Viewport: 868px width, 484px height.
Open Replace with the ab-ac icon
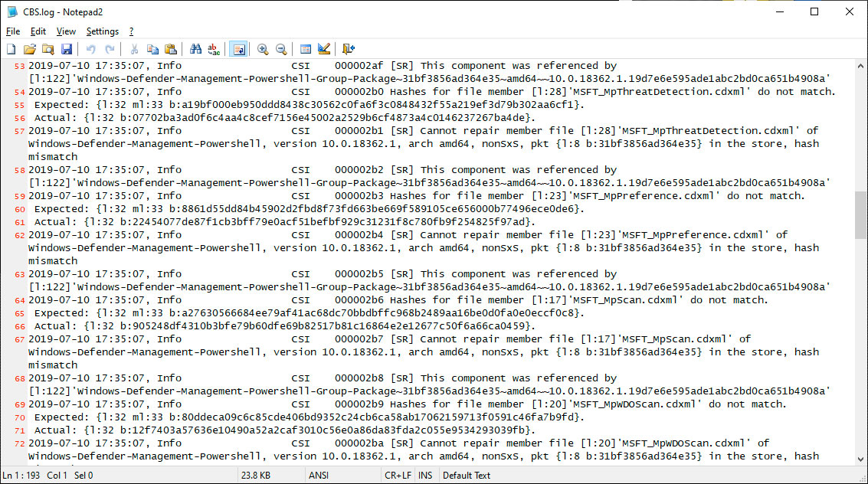point(214,49)
